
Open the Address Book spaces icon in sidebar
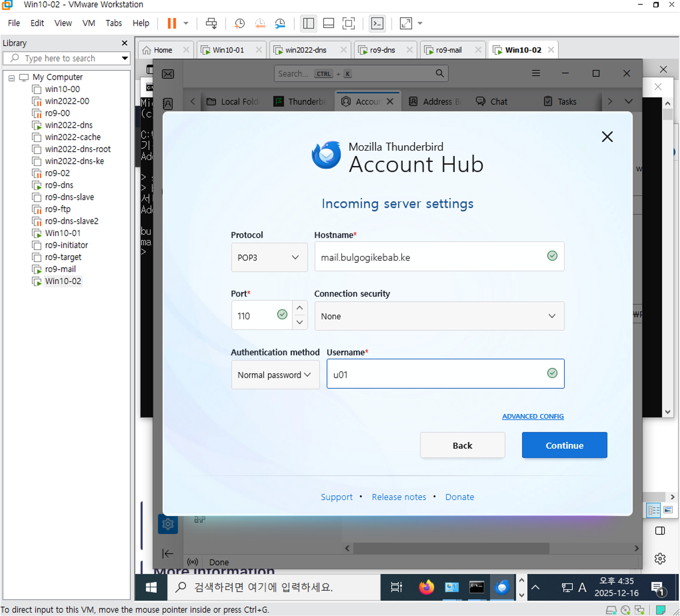[x=167, y=104]
